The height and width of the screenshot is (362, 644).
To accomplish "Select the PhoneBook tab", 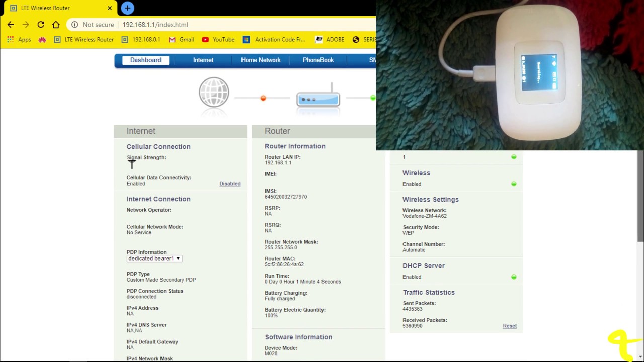I will pyautogui.click(x=318, y=60).
